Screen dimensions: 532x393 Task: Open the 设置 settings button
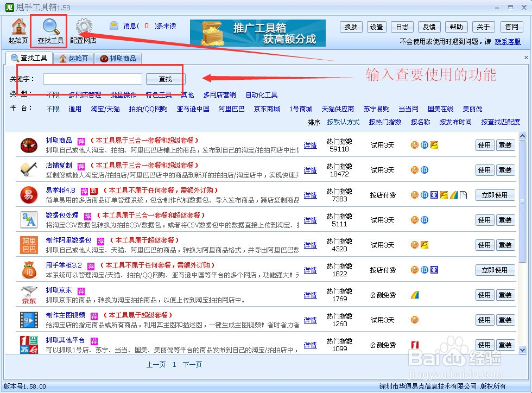(377, 27)
